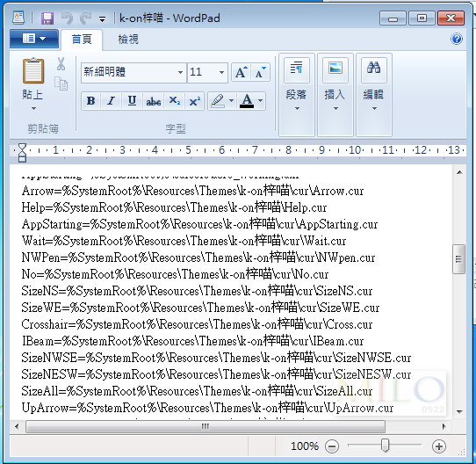Viewport: 476px width, 464px height.
Task: Click the Cut scissors icon
Action: click(61, 64)
